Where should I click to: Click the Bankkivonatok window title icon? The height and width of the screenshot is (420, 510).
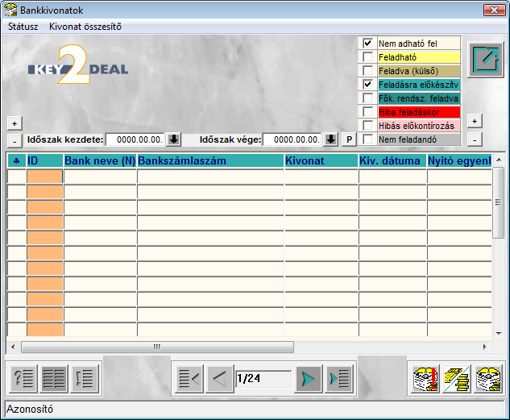[10, 10]
